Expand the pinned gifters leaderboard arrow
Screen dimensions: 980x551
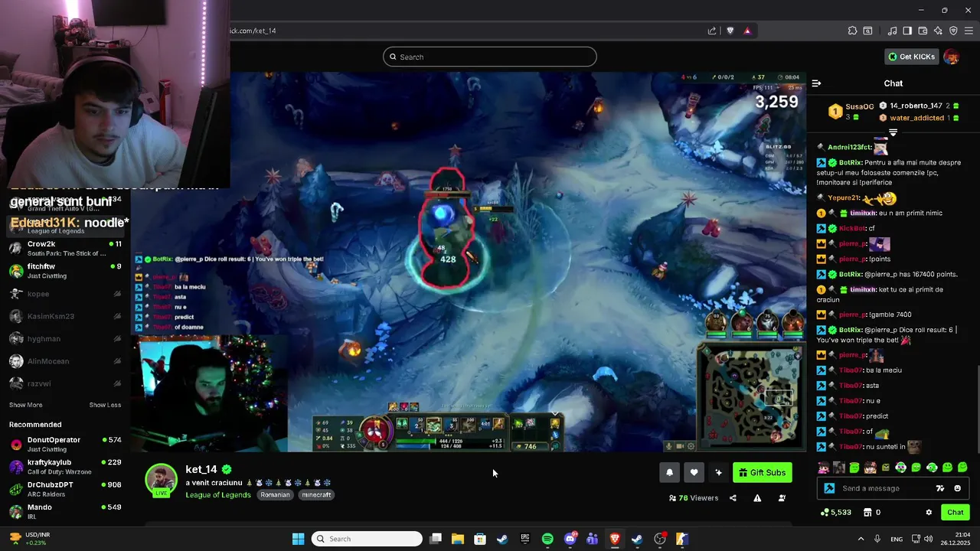pyautogui.click(x=893, y=132)
